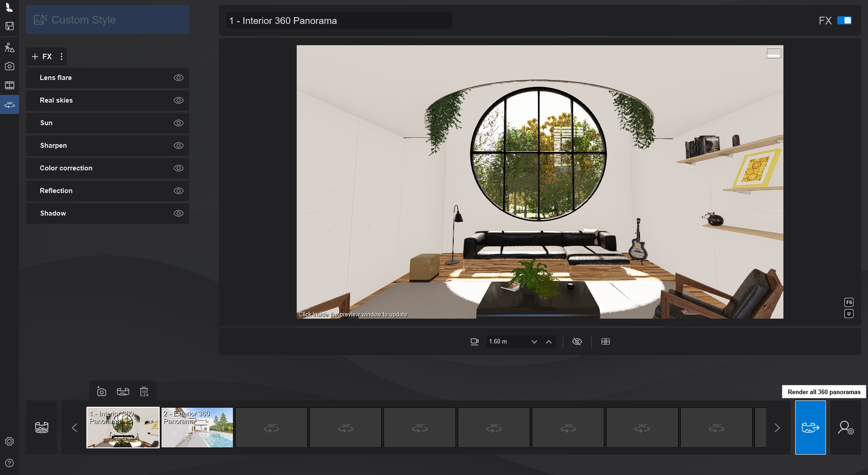The height and width of the screenshot is (475, 868).
Task: Switch to Movie mode in sidebar
Action: [x=9, y=85]
